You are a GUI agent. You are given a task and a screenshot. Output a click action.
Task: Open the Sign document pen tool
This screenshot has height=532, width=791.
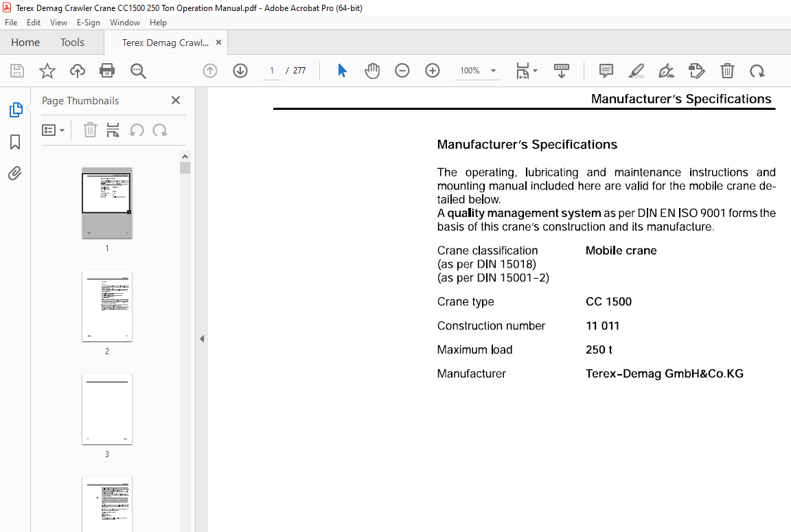[667, 71]
